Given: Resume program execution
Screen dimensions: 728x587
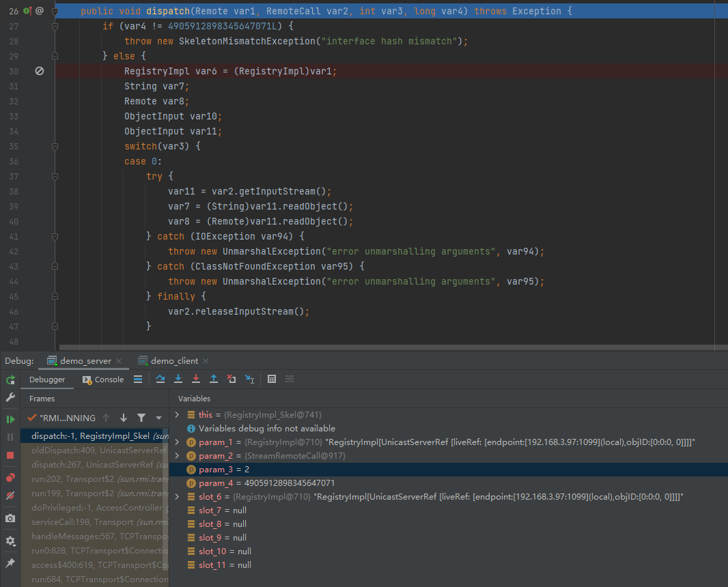Looking at the screenshot, I should coord(10,420).
